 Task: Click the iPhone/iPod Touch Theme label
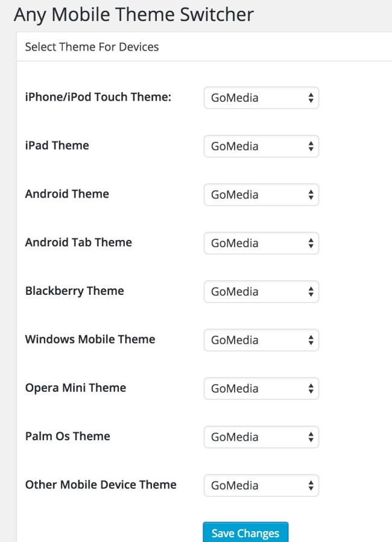(x=98, y=97)
